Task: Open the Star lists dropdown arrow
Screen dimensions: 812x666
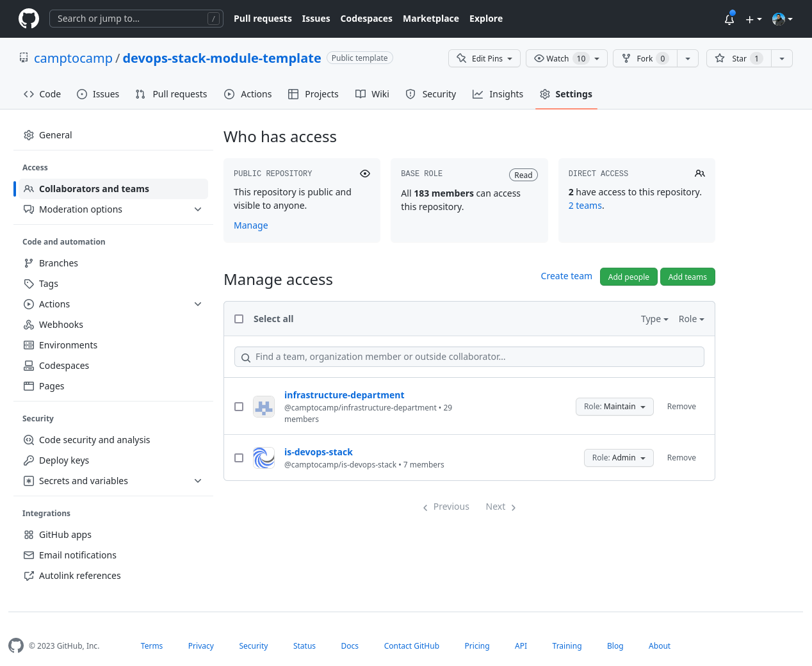Action: pyautogui.click(x=782, y=58)
